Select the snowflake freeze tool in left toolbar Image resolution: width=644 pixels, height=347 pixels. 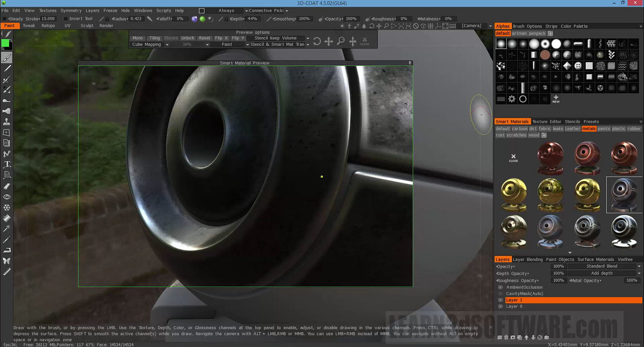coord(7,208)
